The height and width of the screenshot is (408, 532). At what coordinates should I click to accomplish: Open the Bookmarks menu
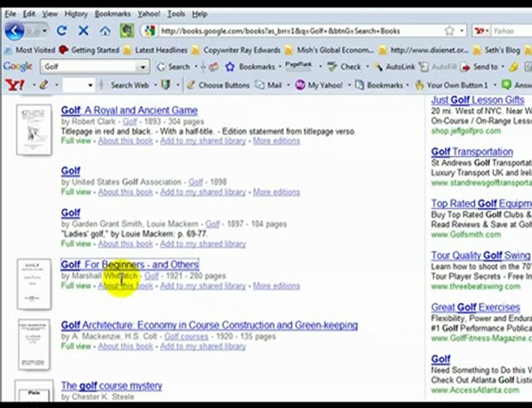click(113, 14)
